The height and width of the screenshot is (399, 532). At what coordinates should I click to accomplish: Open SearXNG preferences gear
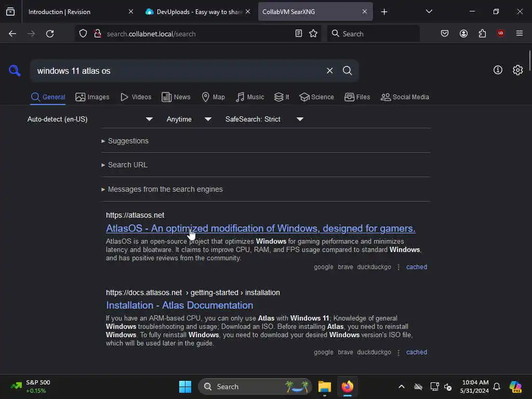[518, 70]
